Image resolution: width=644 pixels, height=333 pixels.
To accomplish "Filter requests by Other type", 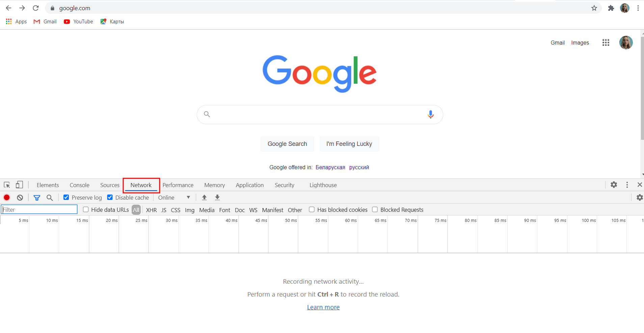I will pyautogui.click(x=295, y=210).
